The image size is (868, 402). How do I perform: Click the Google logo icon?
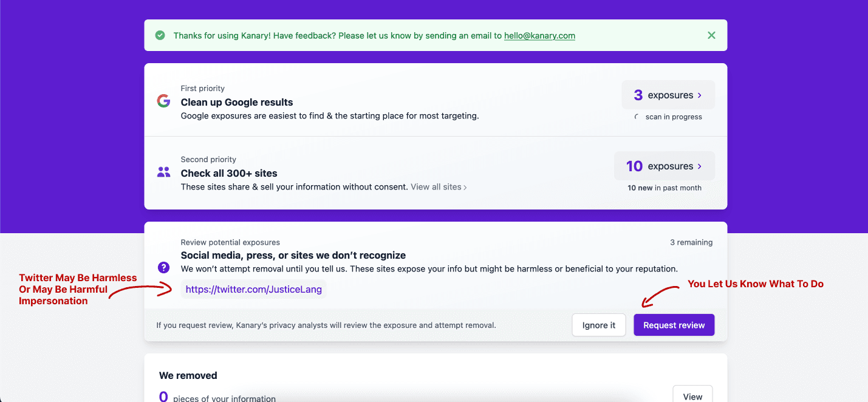pyautogui.click(x=163, y=101)
